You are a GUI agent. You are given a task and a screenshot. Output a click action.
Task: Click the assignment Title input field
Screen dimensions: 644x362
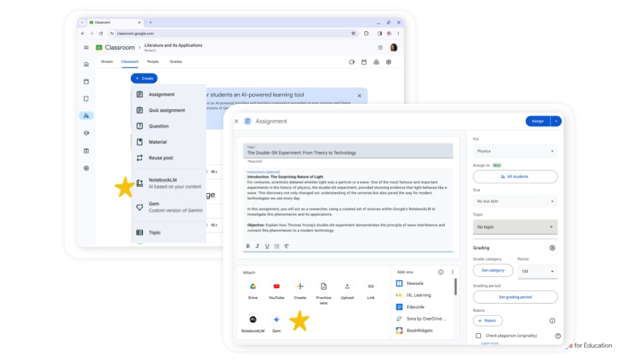[x=348, y=151]
